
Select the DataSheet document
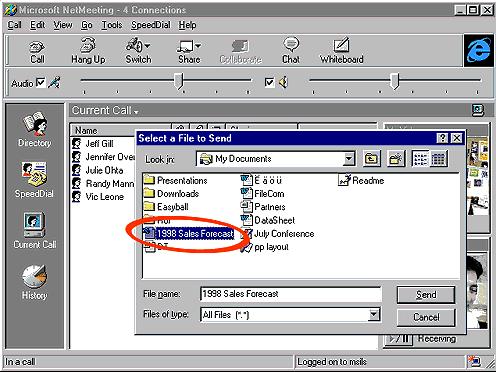268,220
